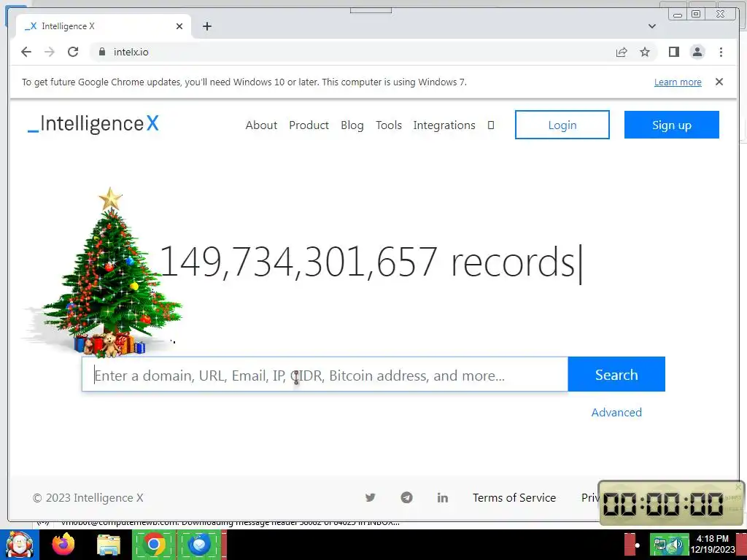Open File Explorer from the taskbar
Viewport: 747px width, 560px height.
point(109,545)
